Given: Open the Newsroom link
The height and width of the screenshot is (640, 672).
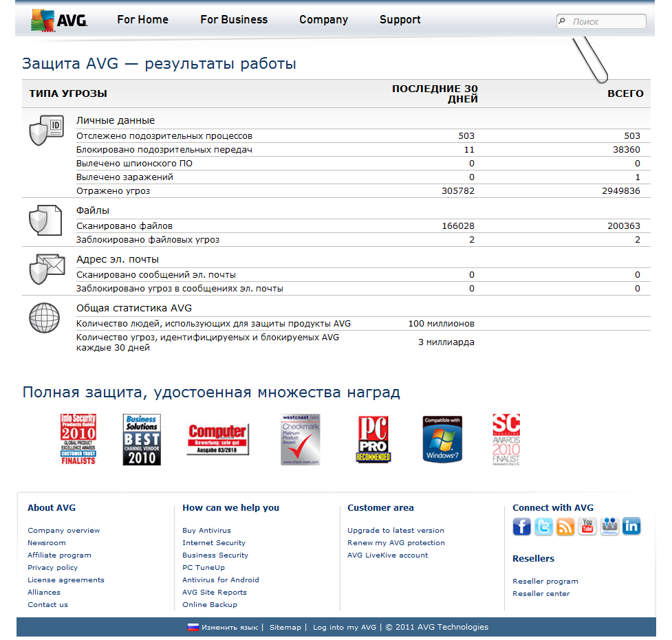Looking at the screenshot, I should (47, 543).
